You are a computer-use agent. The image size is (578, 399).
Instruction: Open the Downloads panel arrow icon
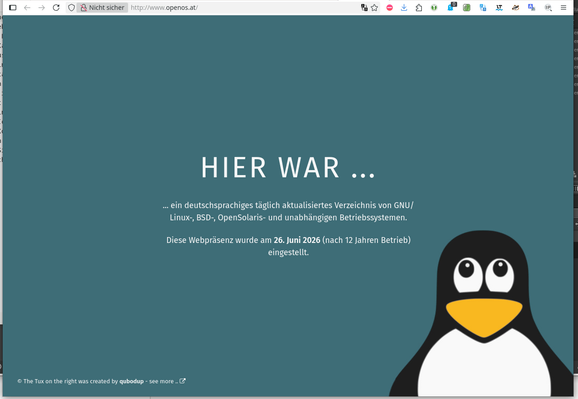[x=404, y=7]
